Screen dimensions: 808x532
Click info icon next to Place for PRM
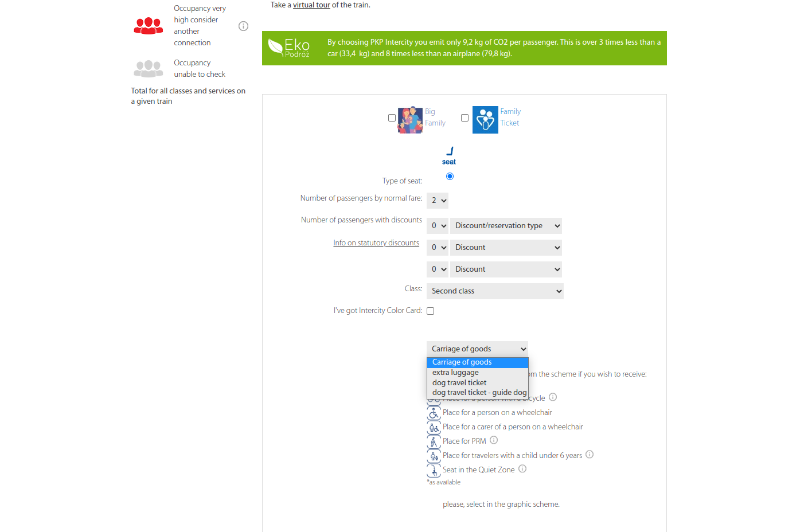[x=494, y=440]
